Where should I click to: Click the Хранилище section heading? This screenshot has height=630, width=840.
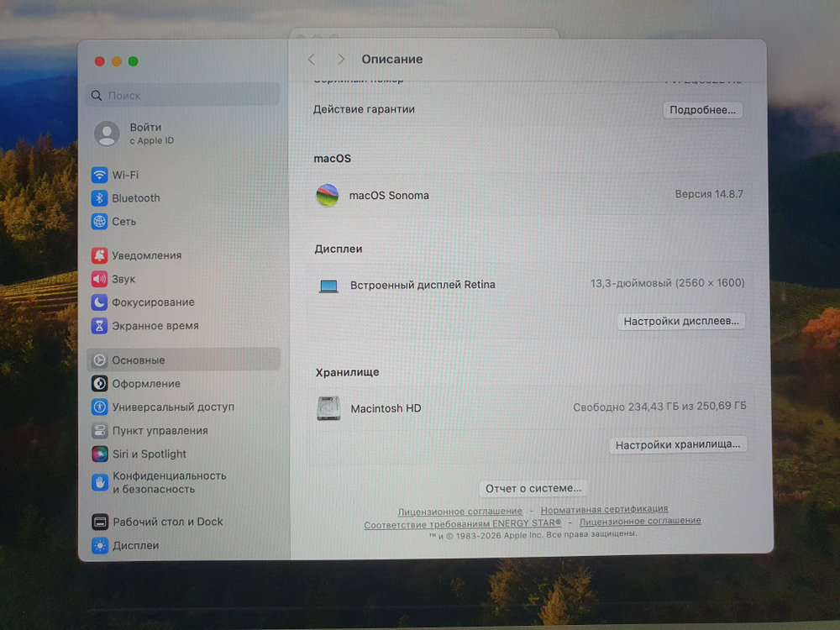[x=347, y=372]
